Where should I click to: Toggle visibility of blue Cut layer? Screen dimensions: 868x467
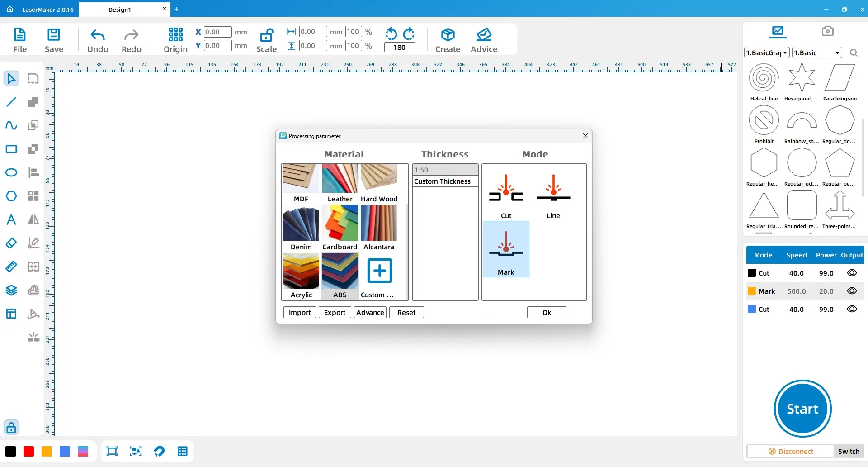(852, 309)
